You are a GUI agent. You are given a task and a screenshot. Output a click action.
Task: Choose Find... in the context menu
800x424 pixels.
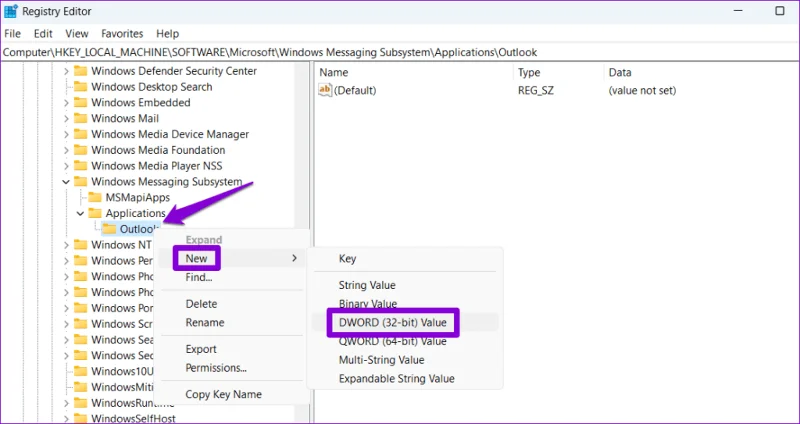click(x=199, y=278)
